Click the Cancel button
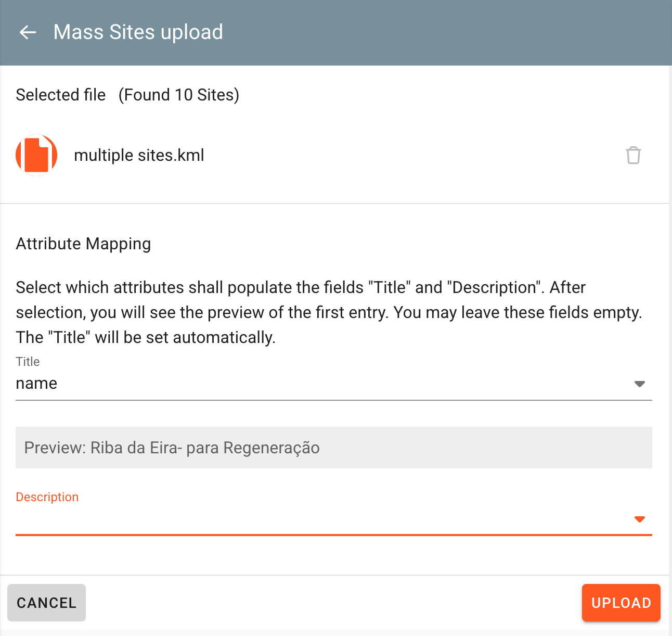This screenshot has width=672, height=636. [46, 603]
